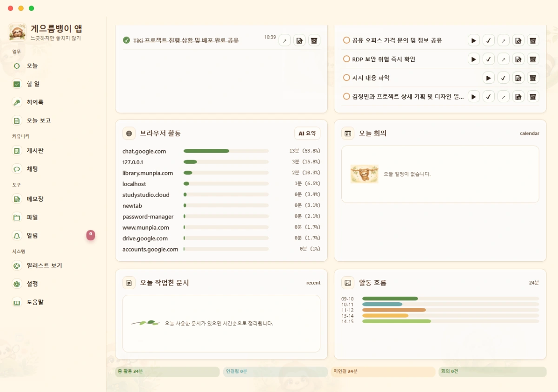Mark 공유 오피스 가격 문의 done with checkmark button
Viewport: 558px width, 392px height.
tap(488, 40)
